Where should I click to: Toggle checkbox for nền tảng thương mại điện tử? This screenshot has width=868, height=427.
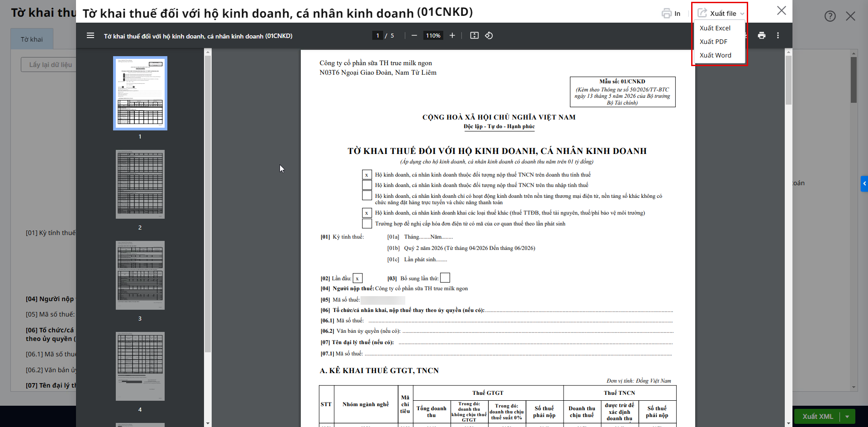click(x=367, y=196)
